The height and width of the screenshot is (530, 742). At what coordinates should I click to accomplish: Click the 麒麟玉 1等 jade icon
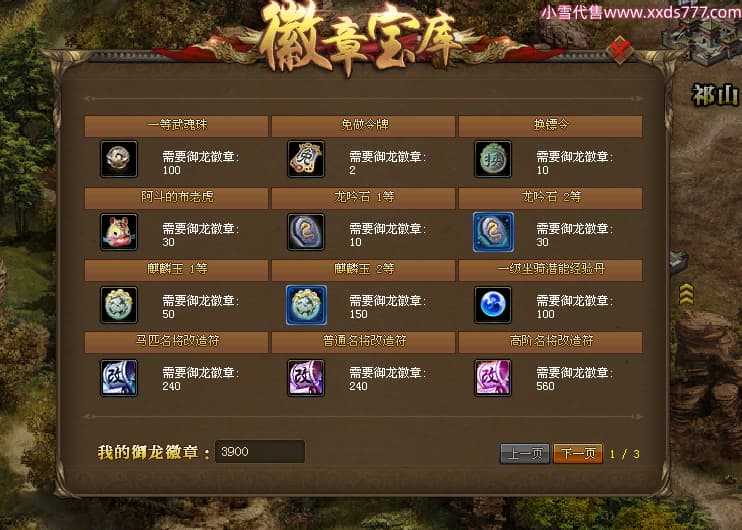coord(119,305)
